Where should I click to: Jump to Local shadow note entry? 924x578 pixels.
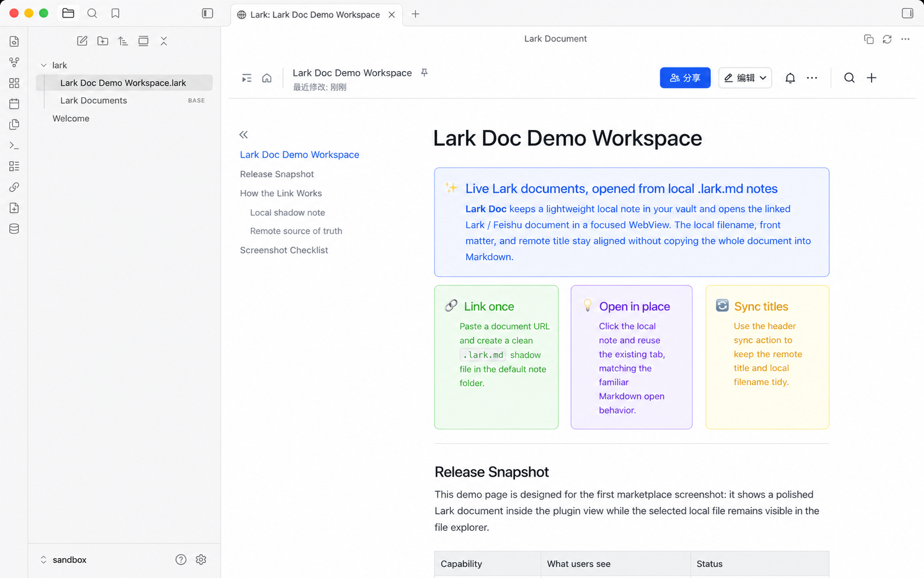[x=287, y=213]
